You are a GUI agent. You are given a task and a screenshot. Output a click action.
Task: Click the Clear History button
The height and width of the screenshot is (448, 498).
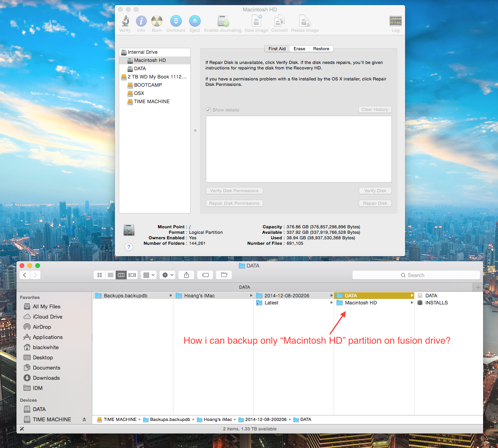pyautogui.click(x=375, y=109)
